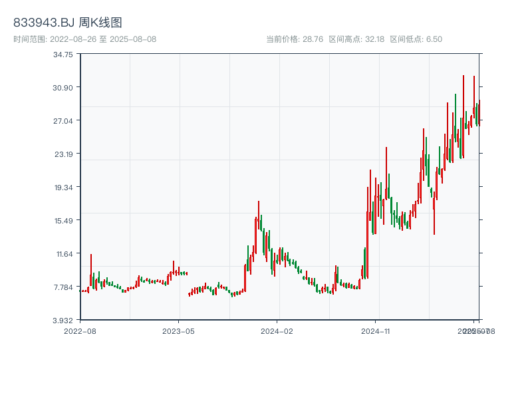Click the x-axis date label 2023-05
Viewport: 532px width, 399px height.
point(178,331)
